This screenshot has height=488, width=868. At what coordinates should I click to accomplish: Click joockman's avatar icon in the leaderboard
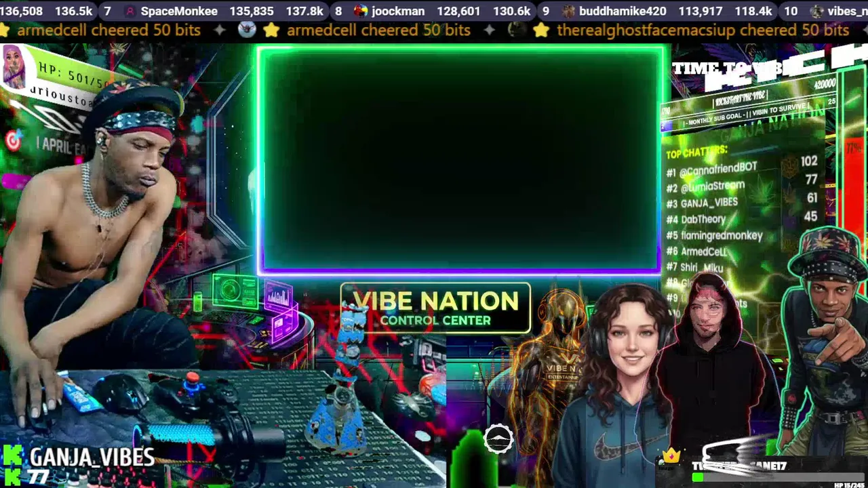(361, 11)
